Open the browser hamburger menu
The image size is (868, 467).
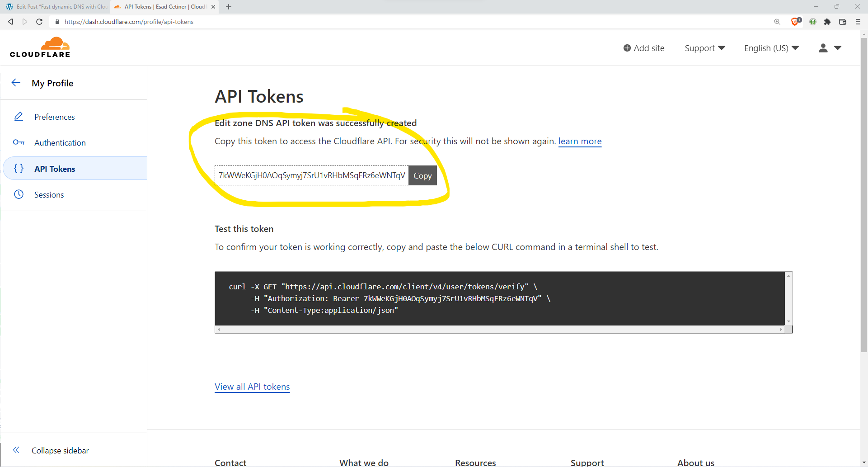pos(858,22)
